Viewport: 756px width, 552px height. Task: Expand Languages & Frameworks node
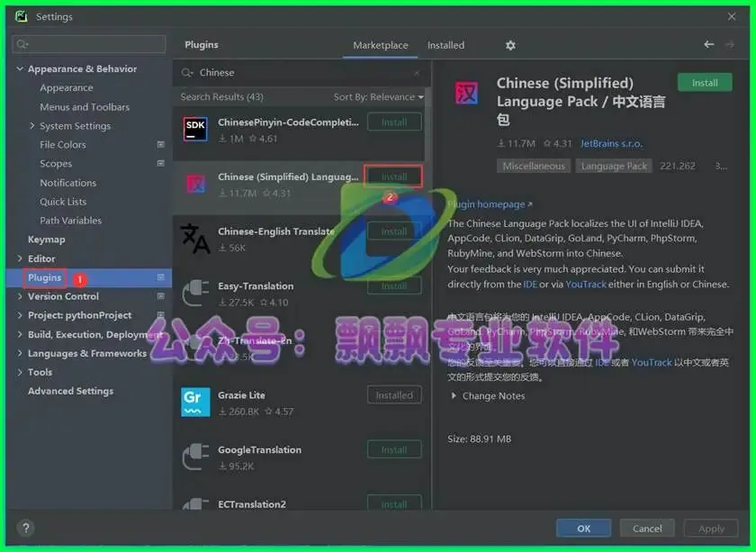click(20, 353)
